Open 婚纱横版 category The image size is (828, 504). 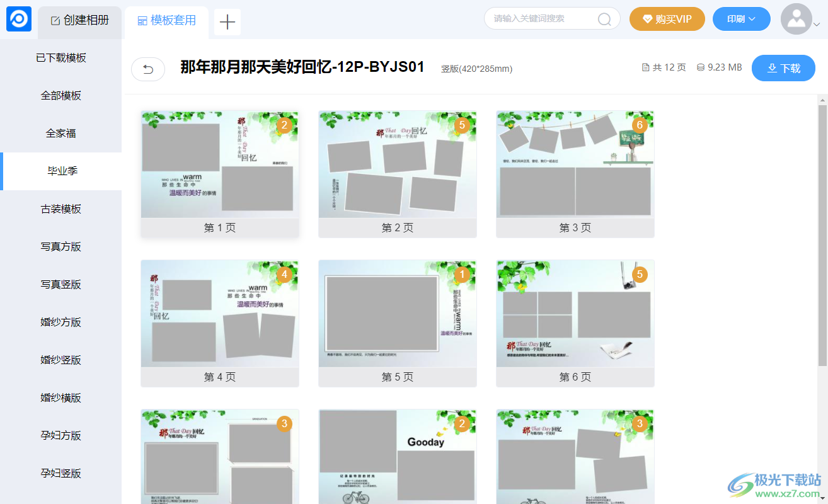click(61, 398)
